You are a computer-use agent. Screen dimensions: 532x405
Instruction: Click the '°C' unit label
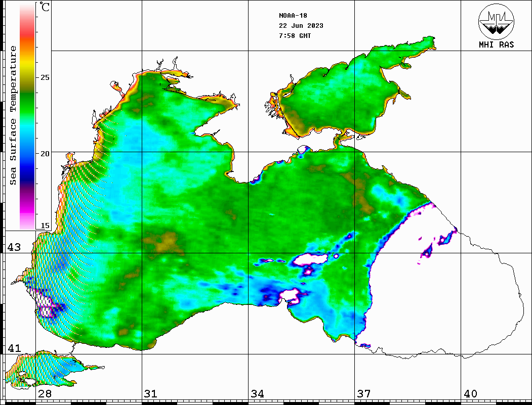pyautogui.click(x=44, y=7)
